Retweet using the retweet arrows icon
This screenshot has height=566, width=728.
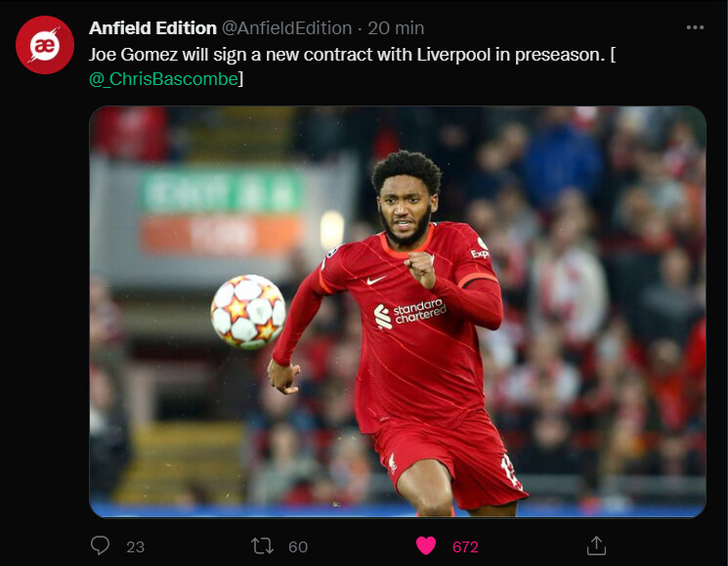pos(262,546)
